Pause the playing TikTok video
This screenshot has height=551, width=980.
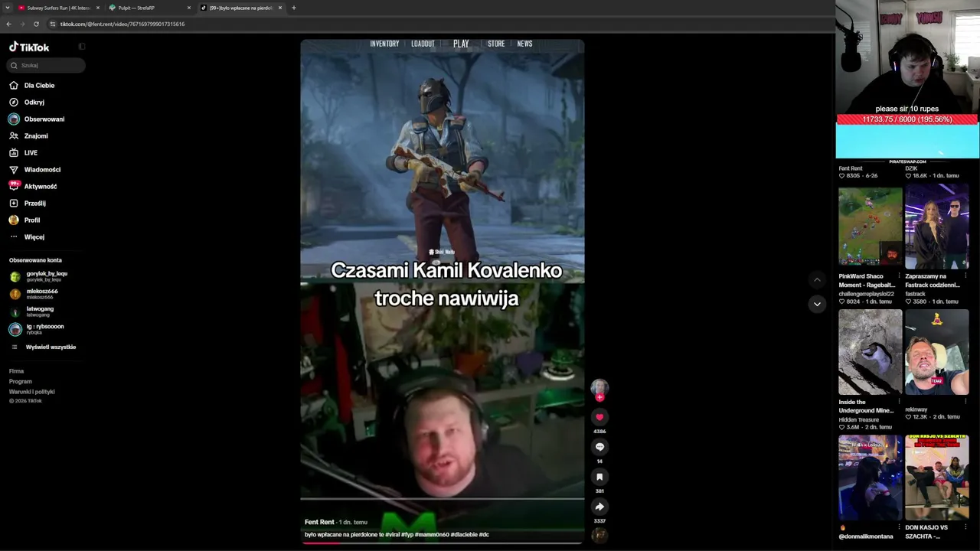tap(442, 291)
